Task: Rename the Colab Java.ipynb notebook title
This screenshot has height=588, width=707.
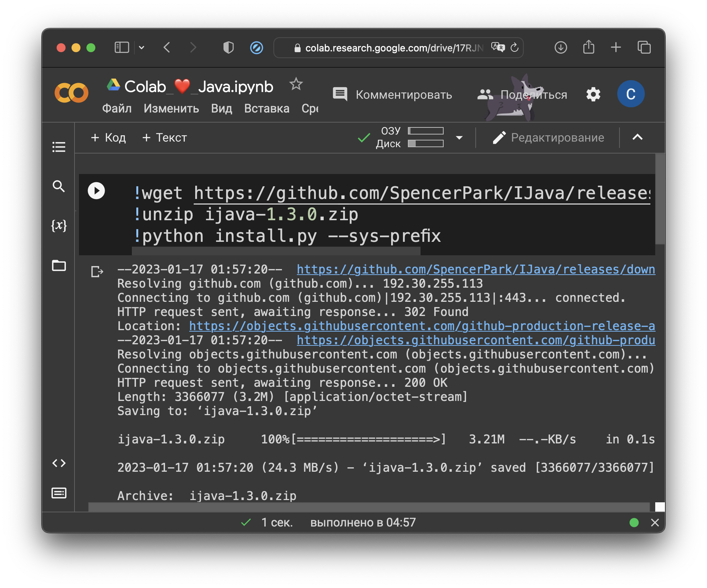Action: 199,87
